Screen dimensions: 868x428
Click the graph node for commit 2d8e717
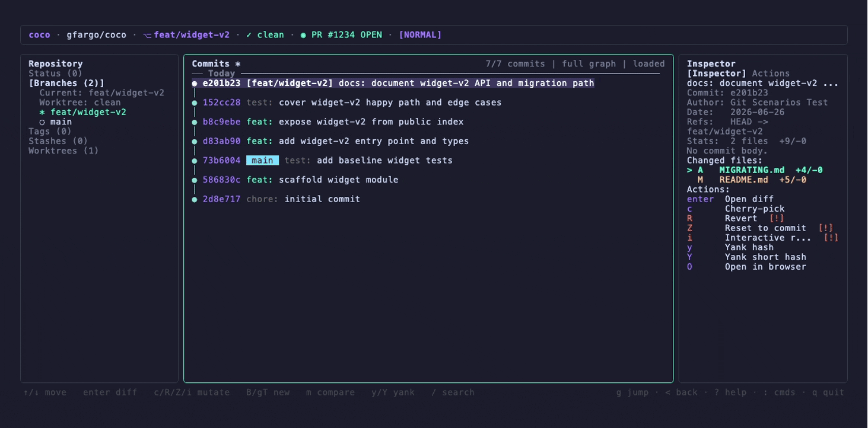pyautogui.click(x=195, y=199)
